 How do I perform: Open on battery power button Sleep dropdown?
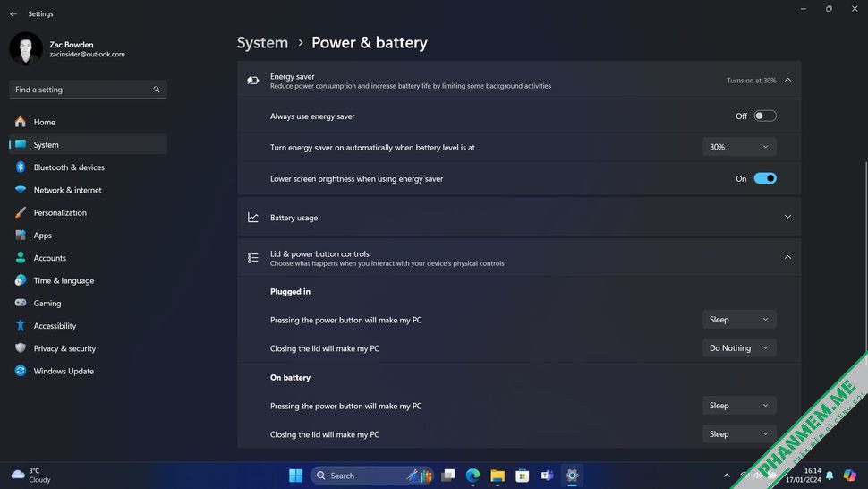coord(739,406)
